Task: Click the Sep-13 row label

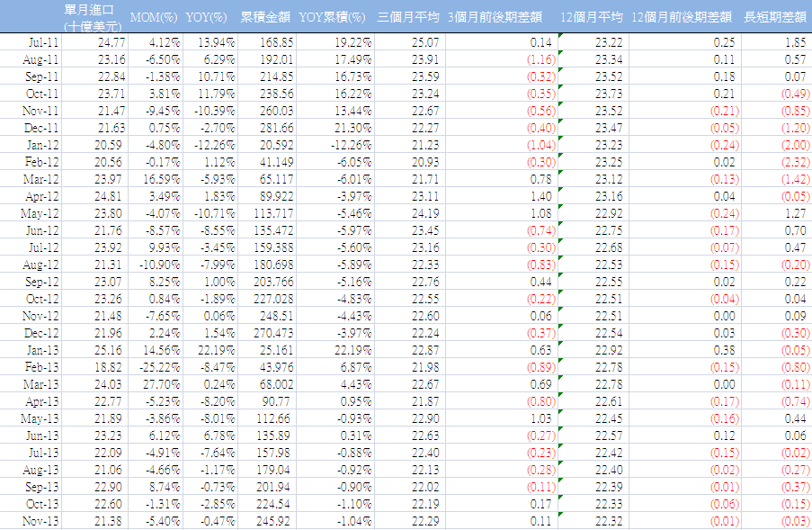Action: point(42,487)
